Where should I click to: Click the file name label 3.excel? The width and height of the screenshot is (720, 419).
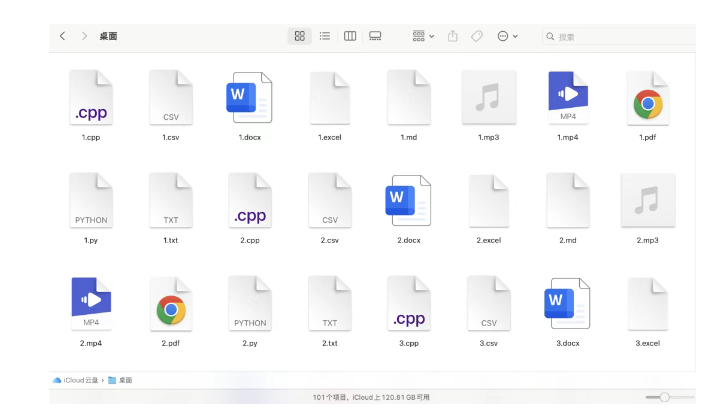[647, 343]
